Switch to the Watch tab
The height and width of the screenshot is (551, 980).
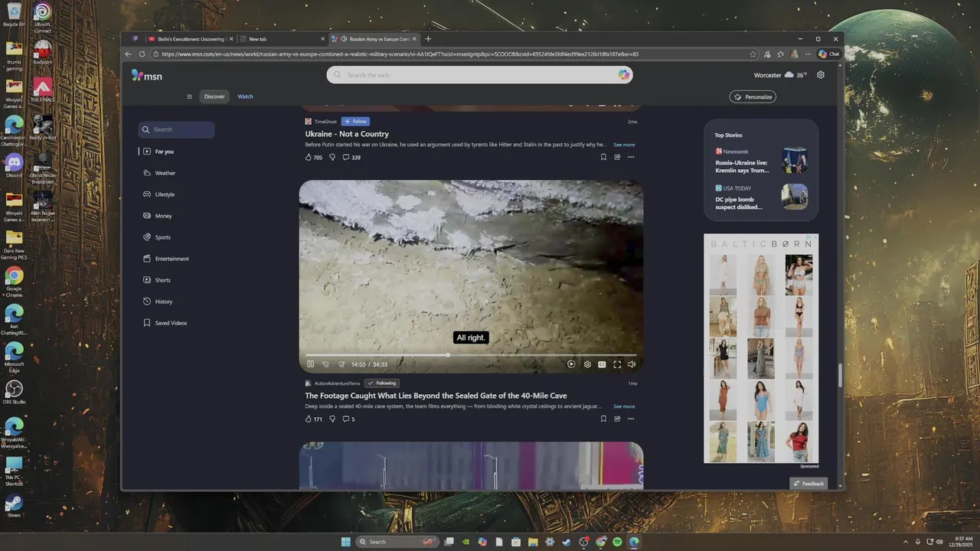click(x=245, y=96)
